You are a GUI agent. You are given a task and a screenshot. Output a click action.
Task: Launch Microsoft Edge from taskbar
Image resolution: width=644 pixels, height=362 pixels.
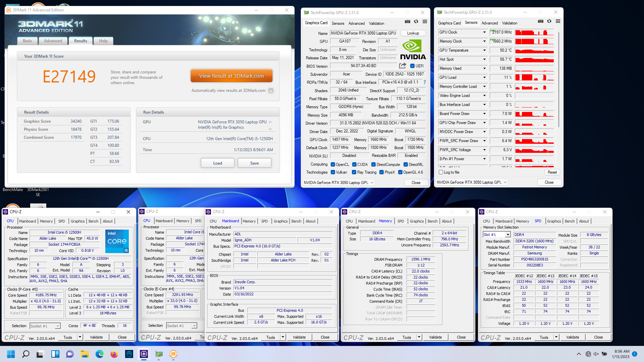tap(99, 354)
